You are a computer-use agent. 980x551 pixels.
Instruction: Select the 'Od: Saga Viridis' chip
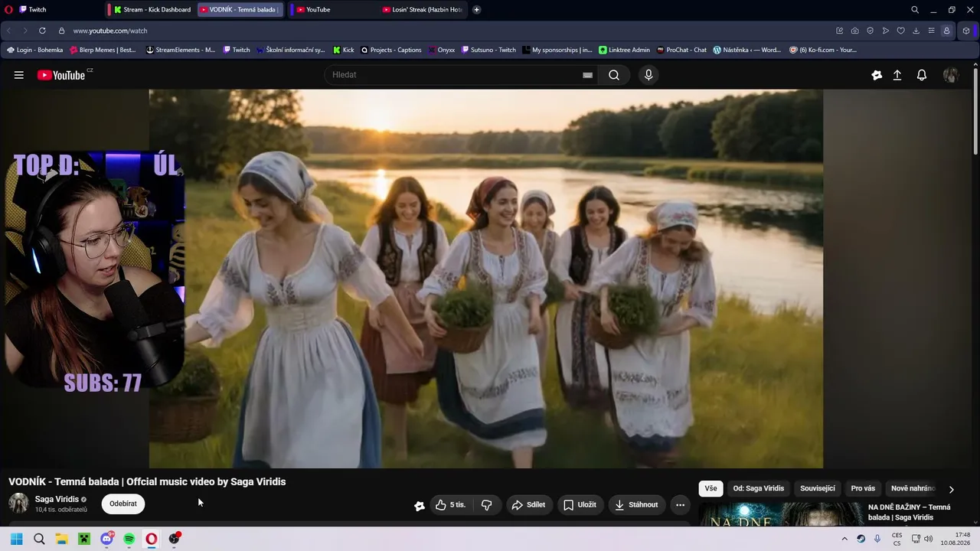click(x=759, y=489)
